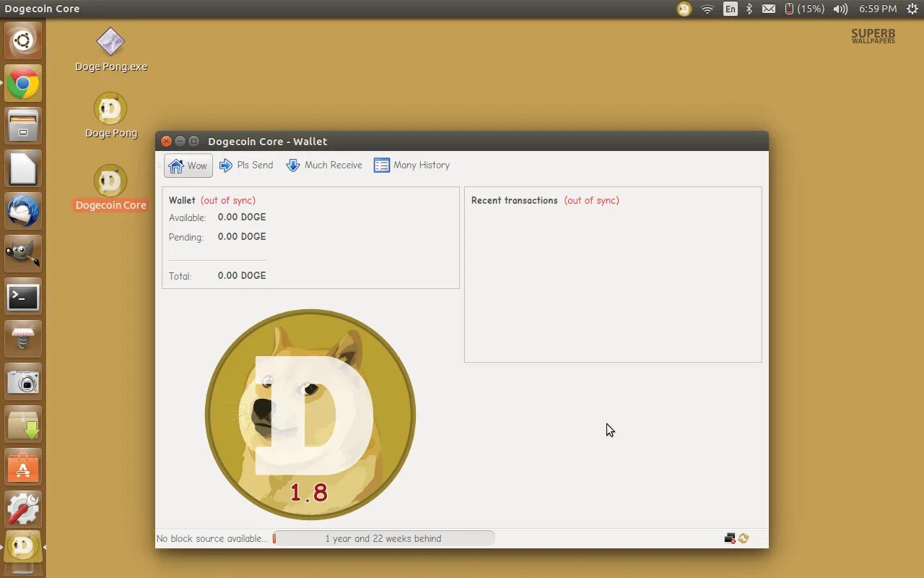This screenshot has width=924, height=578.
Task: Open the blank document launcher icon
Action: click(x=23, y=168)
